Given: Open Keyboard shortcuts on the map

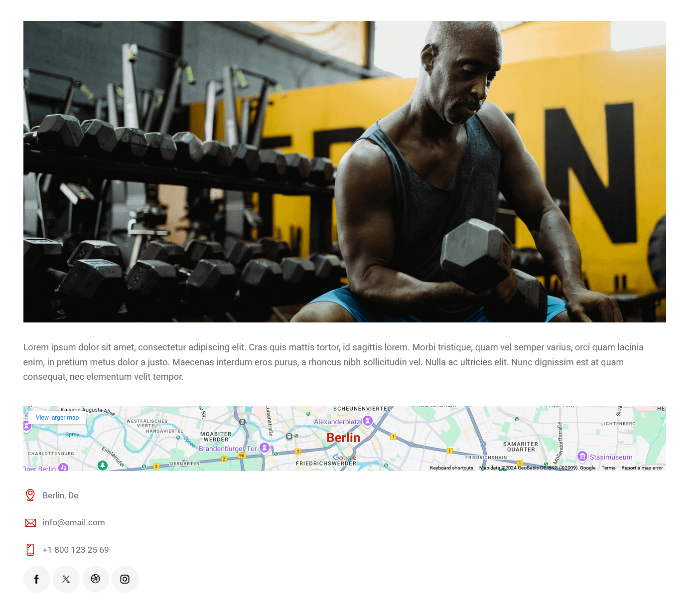Looking at the screenshot, I should tap(451, 468).
